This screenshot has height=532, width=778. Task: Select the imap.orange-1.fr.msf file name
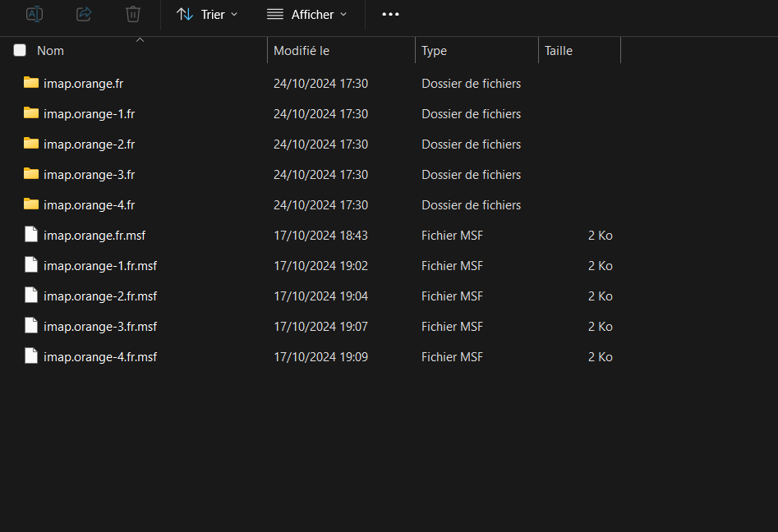(x=100, y=265)
